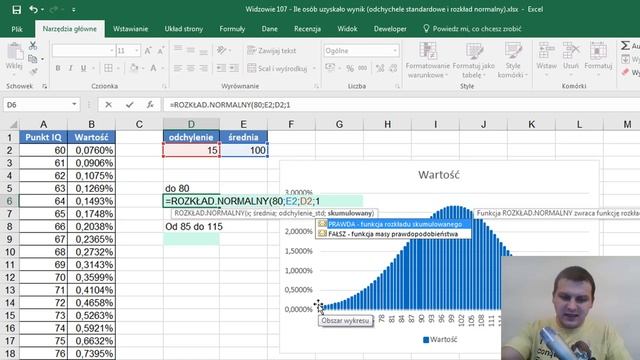Image resolution: width=640 pixels, height=360 pixels.
Task: Click the Borders icon
Action: [x=108, y=68]
